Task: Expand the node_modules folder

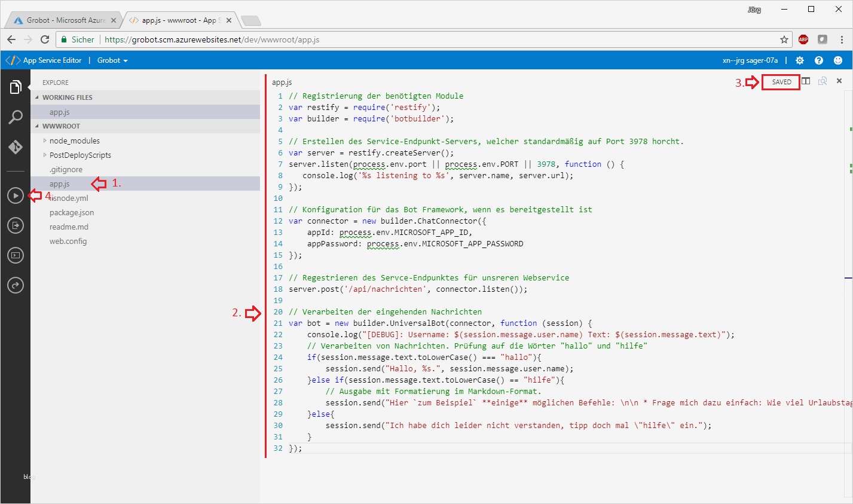Action: pyautogui.click(x=74, y=141)
